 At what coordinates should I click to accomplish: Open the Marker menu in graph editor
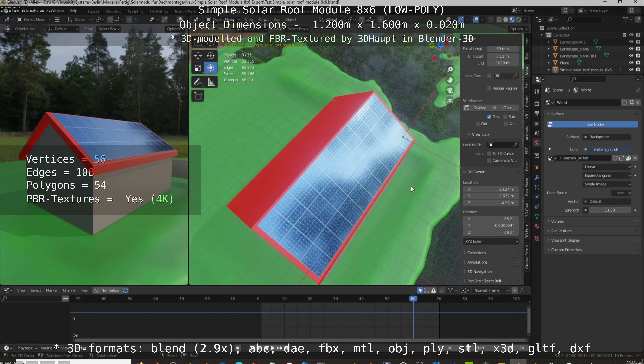52,290
